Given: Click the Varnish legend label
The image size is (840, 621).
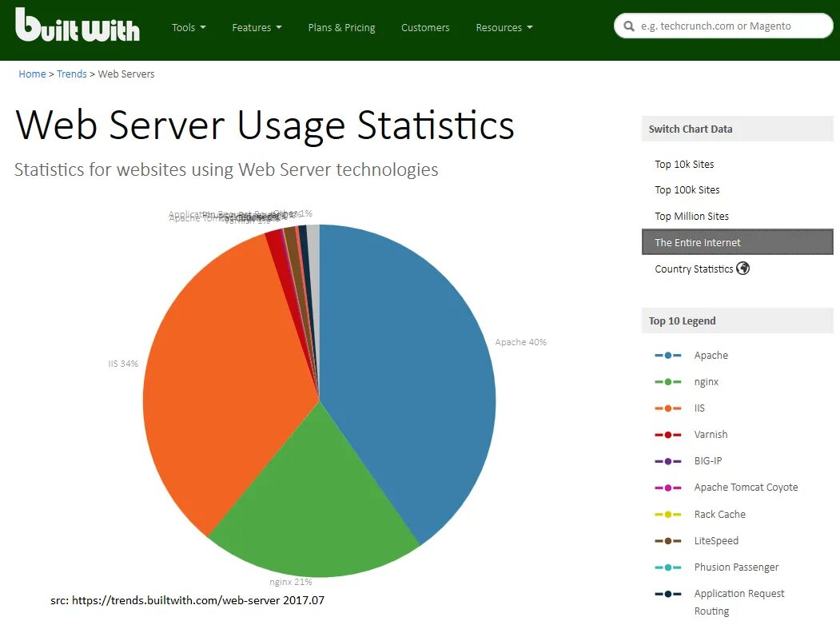Looking at the screenshot, I should [711, 435].
